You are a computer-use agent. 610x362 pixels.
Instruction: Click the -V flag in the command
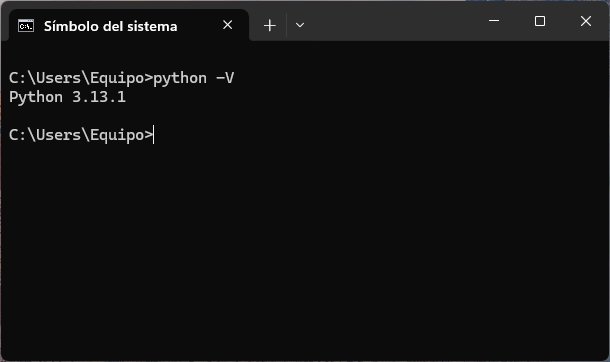point(225,79)
